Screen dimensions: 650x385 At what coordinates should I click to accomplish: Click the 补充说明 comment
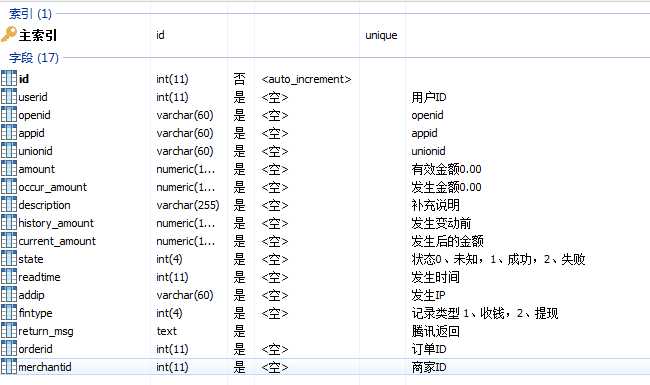(x=435, y=205)
